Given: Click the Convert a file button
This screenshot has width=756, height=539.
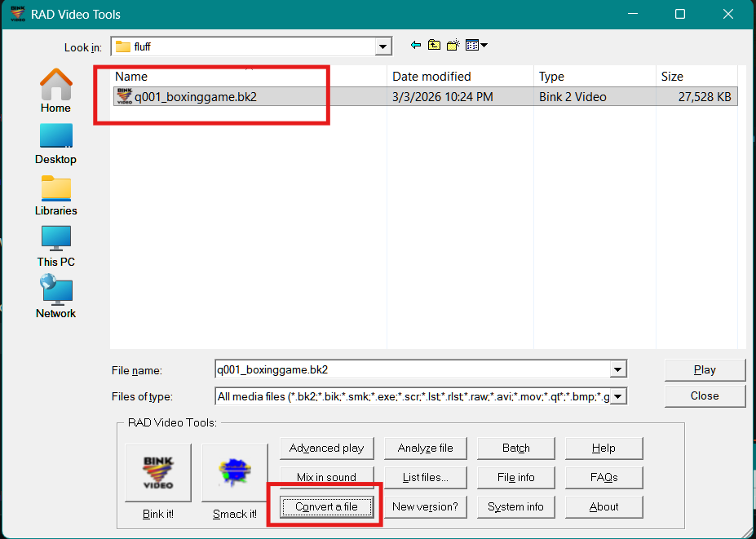Looking at the screenshot, I should (326, 506).
